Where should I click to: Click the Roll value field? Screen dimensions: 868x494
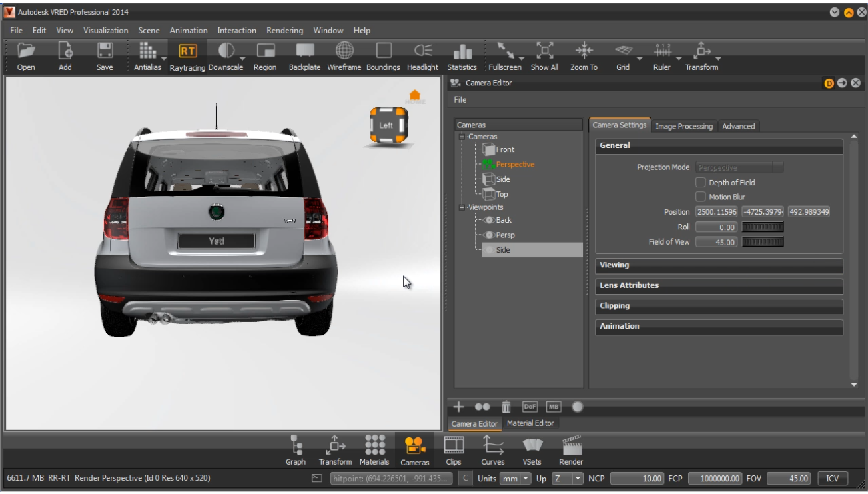[717, 227]
